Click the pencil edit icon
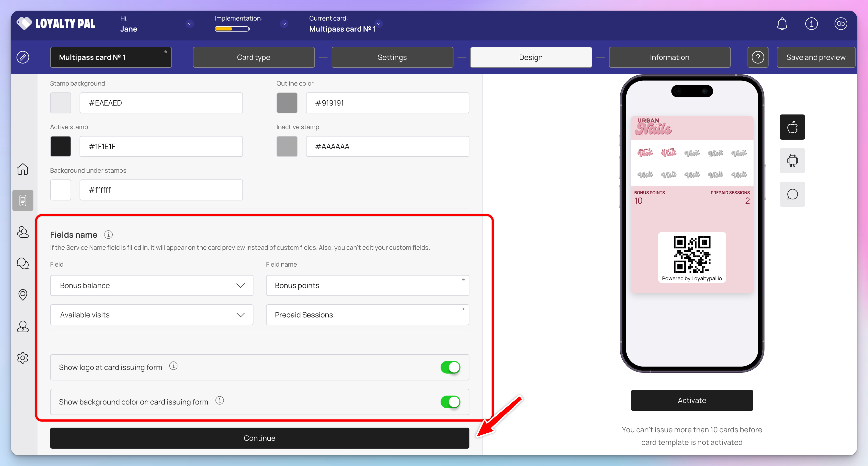868x466 pixels. [23, 57]
